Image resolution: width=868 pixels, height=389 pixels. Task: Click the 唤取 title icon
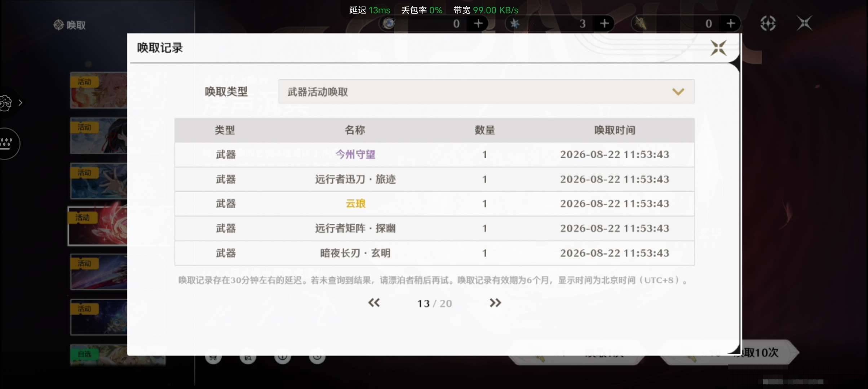tap(58, 25)
